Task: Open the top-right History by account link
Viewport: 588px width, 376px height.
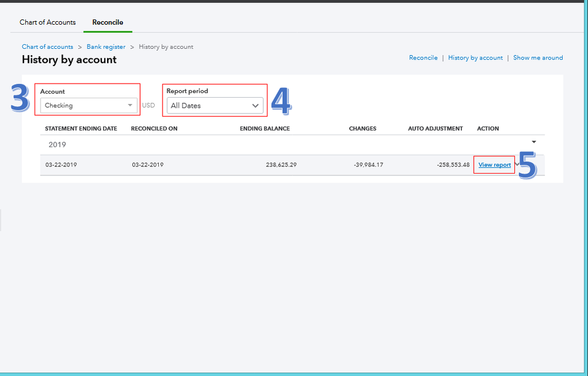Action: pyautogui.click(x=476, y=58)
